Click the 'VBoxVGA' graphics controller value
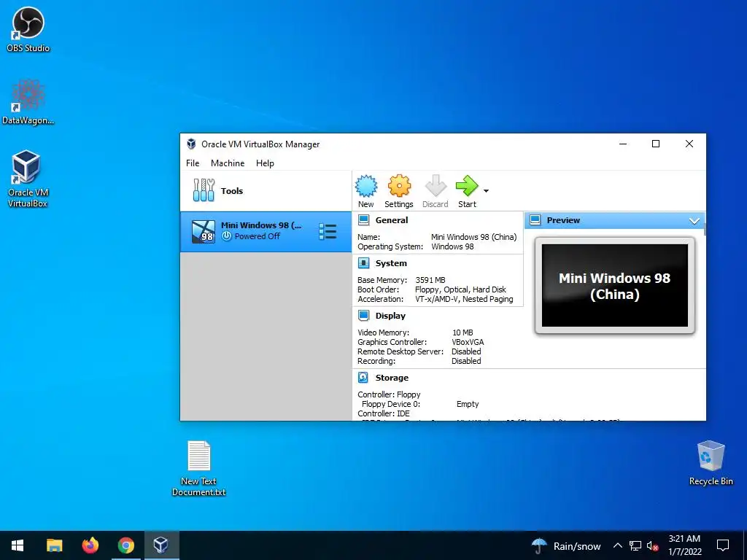The width and height of the screenshot is (747, 560). (468, 342)
